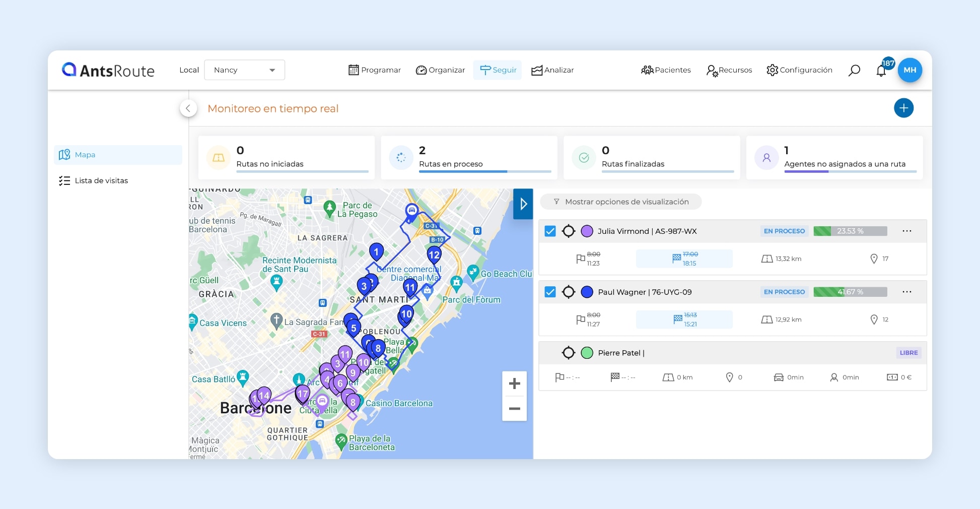Click the blue plus button to add
The height and width of the screenshot is (509, 980).
pos(904,108)
